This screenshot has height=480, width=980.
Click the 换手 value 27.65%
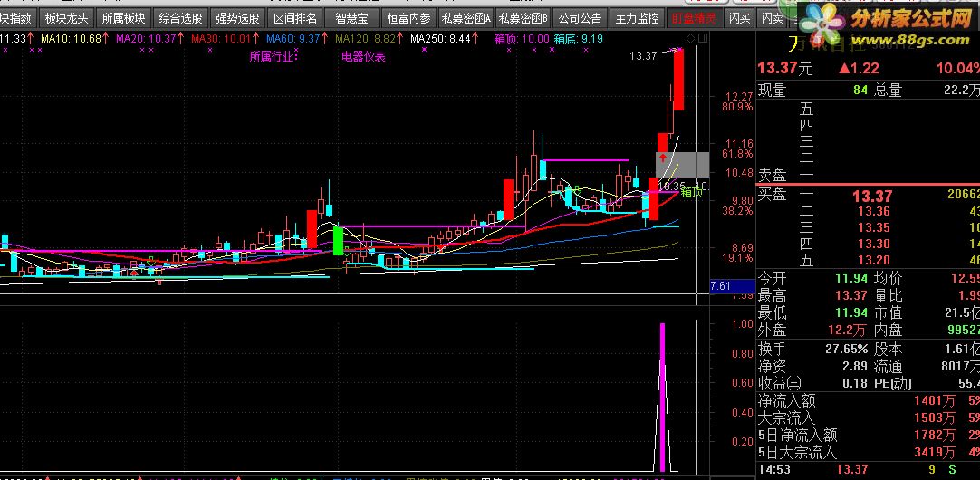(847, 349)
